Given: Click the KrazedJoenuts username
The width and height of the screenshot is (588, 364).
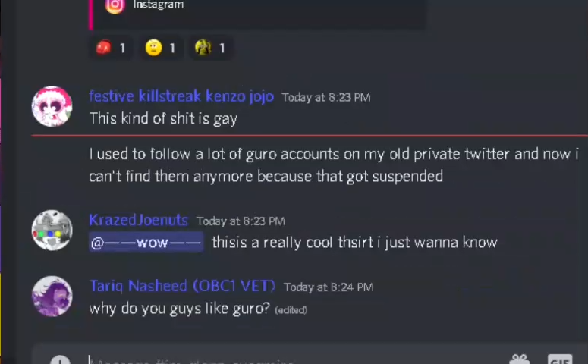Looking at the screenshot, I should tap(138, 220).
